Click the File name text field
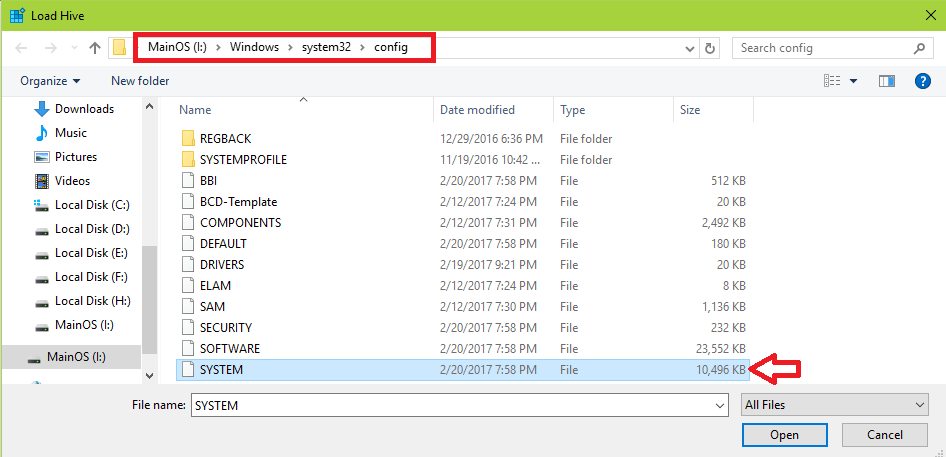Viewport: 946px width, 457px height. tap(459, 406)
